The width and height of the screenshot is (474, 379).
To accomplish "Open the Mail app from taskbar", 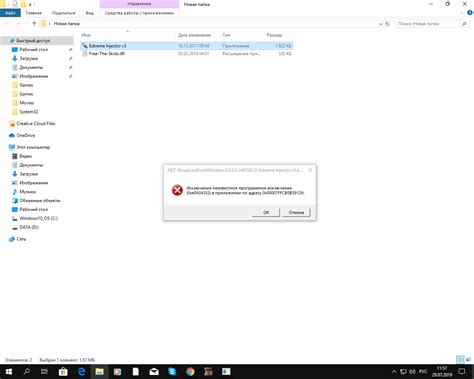I will point(154,372).
